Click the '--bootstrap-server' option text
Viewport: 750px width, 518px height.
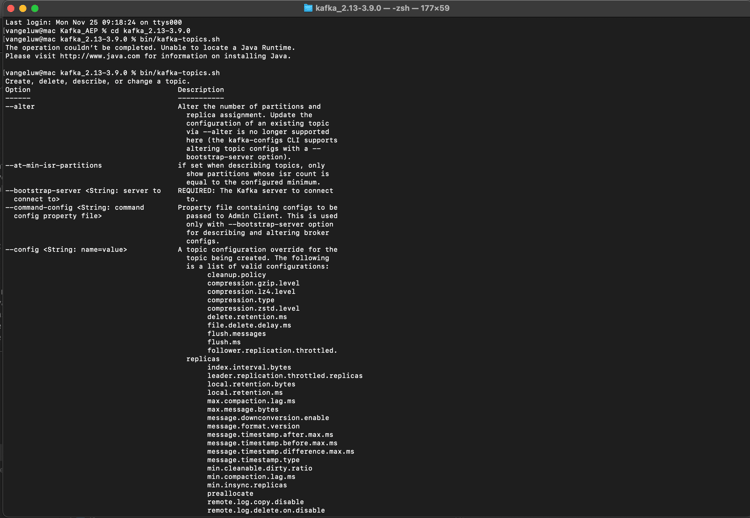coord(43,191)
